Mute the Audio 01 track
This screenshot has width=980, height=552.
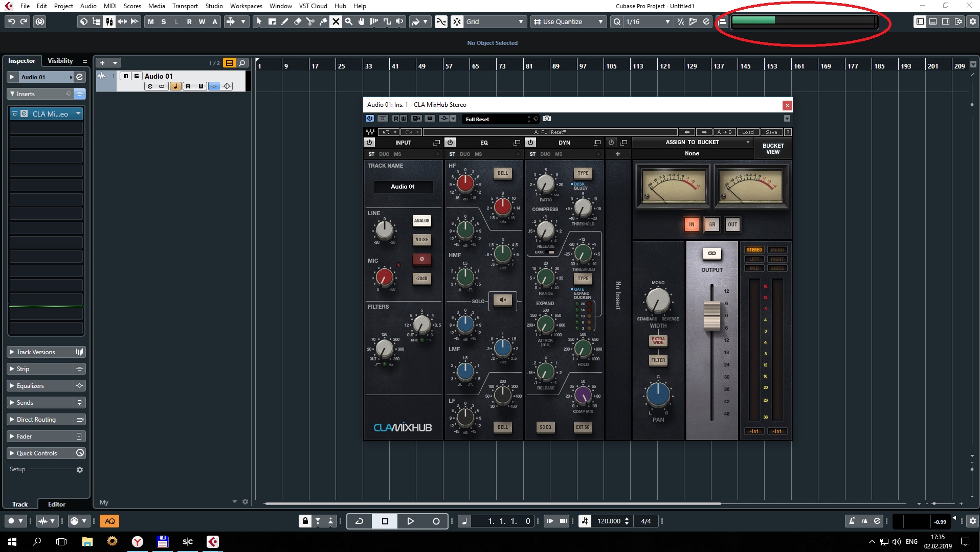[x=125, y=76]
